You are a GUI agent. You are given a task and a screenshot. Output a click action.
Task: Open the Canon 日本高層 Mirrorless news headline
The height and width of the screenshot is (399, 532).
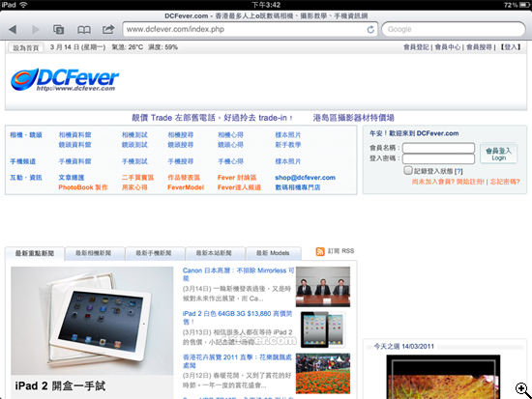[x=238, y=274]
